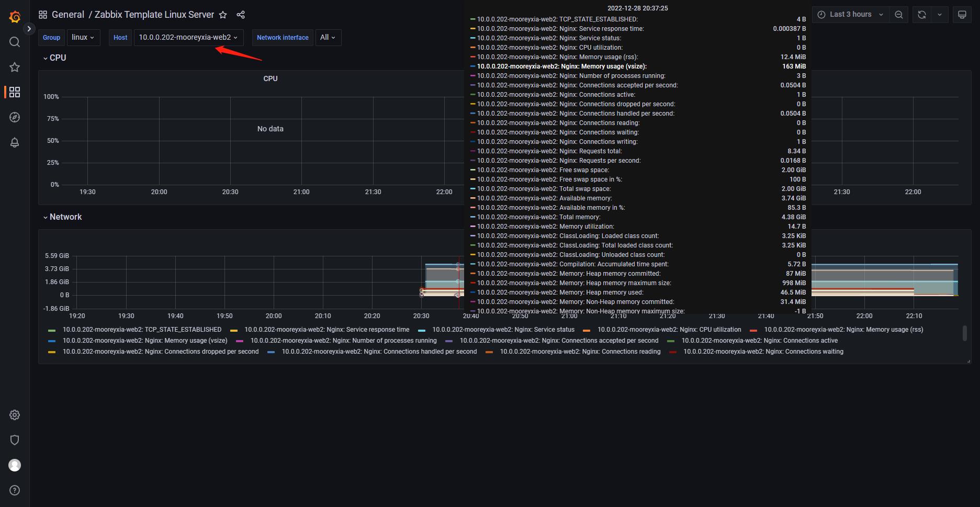Mark the dashboard as favorite star

[x=223, y=15]
